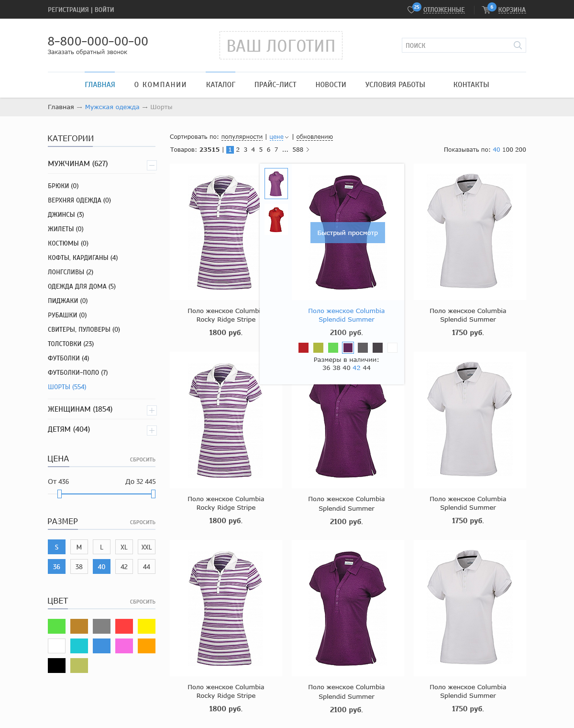The width and height of the screenshot is (574, 728).
Task: Pick orange swatch in ЦВЕТ filter
Action: [x=146, y=646]
